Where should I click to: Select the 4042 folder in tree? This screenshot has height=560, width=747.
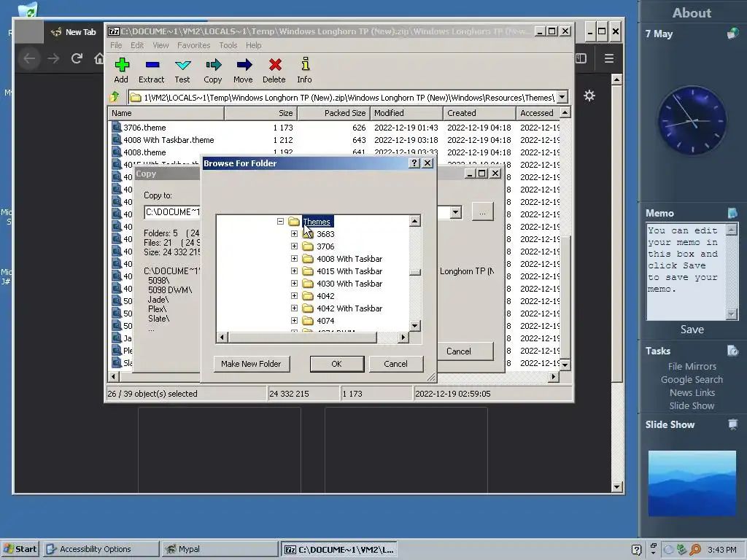[326, 296]
